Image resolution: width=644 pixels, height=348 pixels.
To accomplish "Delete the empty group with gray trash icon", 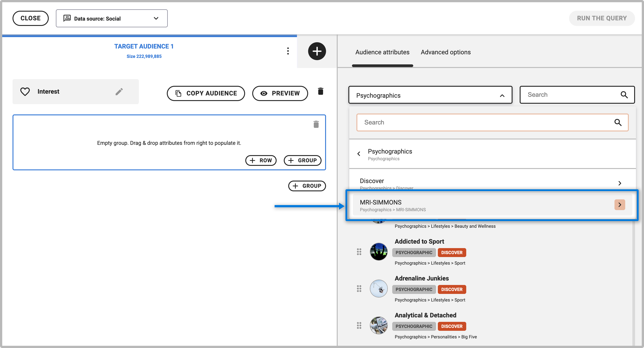I will click(316, 124).
